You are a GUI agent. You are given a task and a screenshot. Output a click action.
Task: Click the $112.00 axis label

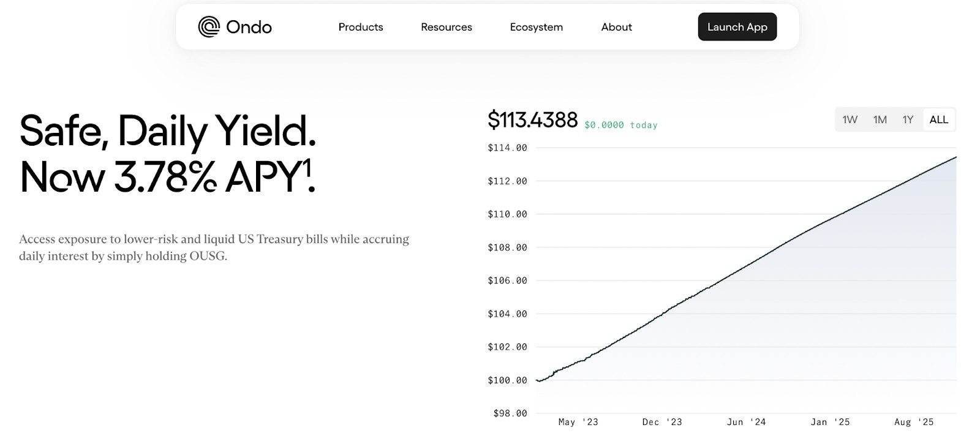click(507, 181)
